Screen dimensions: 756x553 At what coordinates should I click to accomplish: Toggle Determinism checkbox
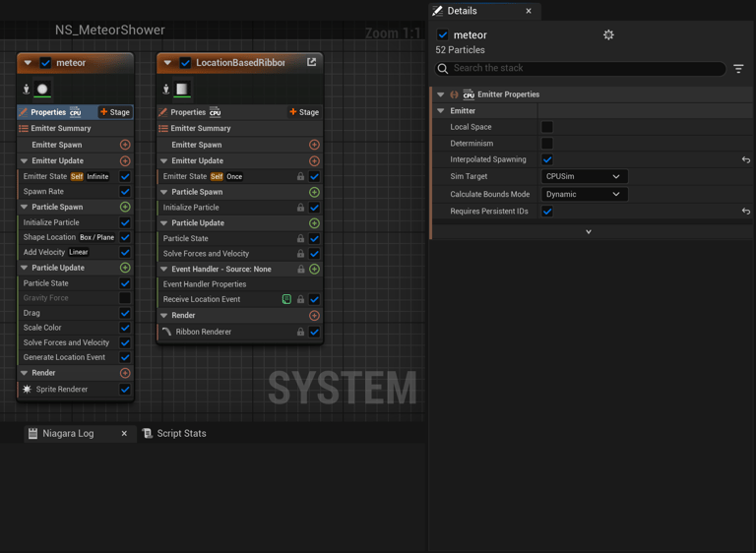click(547, 144)
